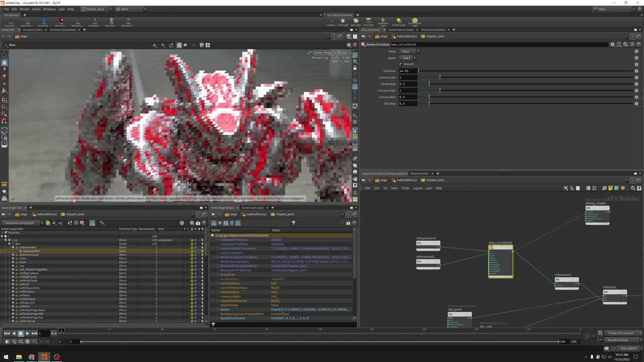Adjust the Convex Scale slider
The height and width of the screenshot is (362, 644).
pos(526,77)
